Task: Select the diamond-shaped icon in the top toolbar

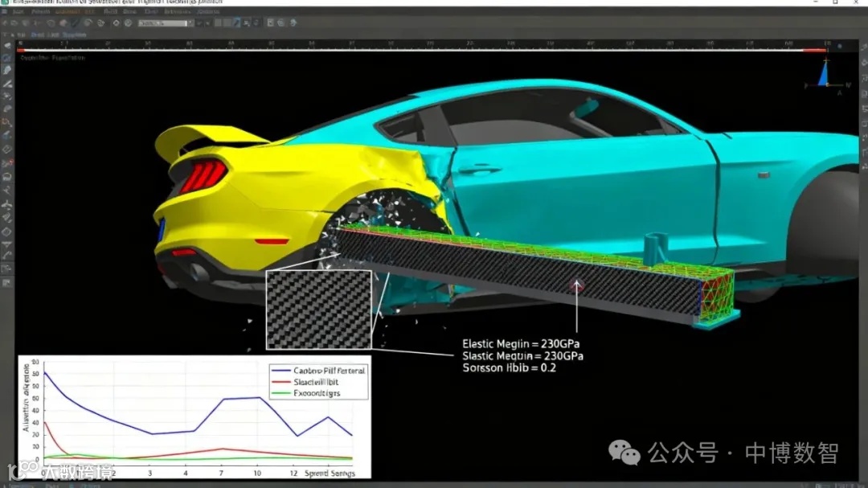Action: (x=116, y=23)
